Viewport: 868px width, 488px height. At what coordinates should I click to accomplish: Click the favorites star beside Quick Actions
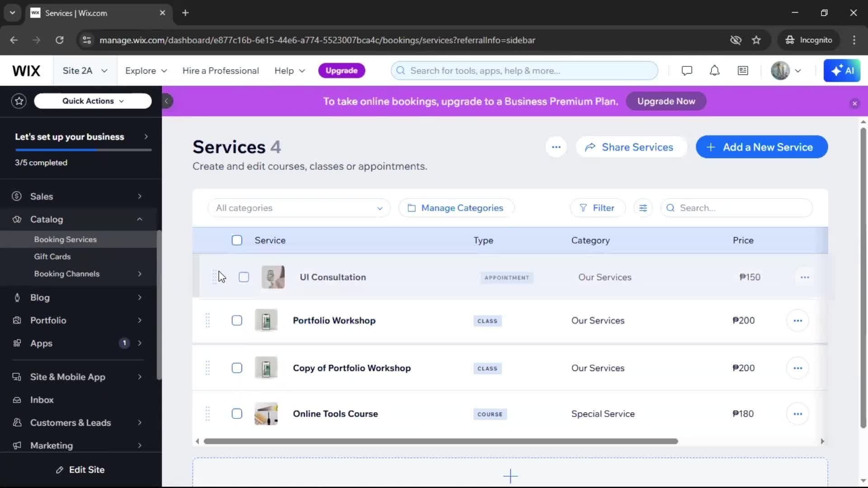(x=19, y=101)
